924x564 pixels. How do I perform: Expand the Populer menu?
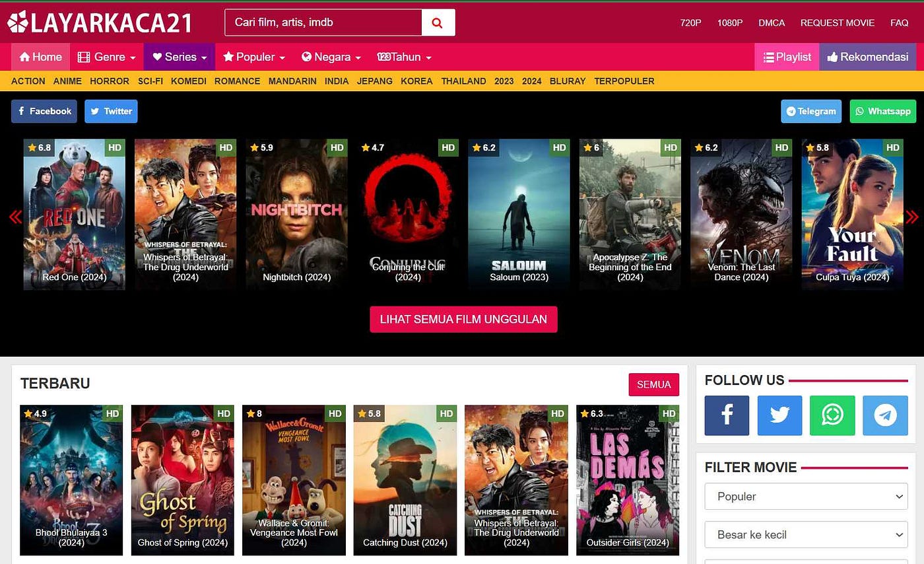pos(254,57)
